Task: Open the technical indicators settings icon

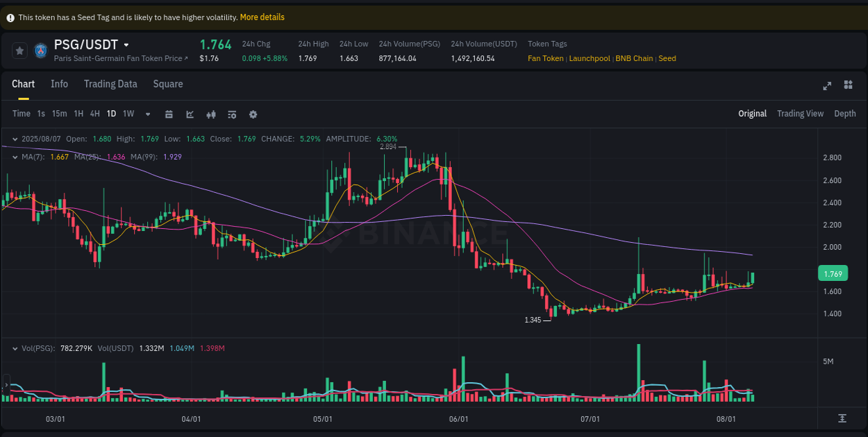Action: pyautogui.click(x=232, y=114)
